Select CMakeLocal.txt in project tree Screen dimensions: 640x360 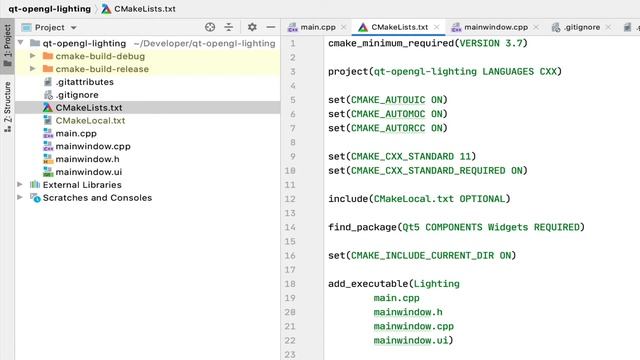(x=90, y=120)
